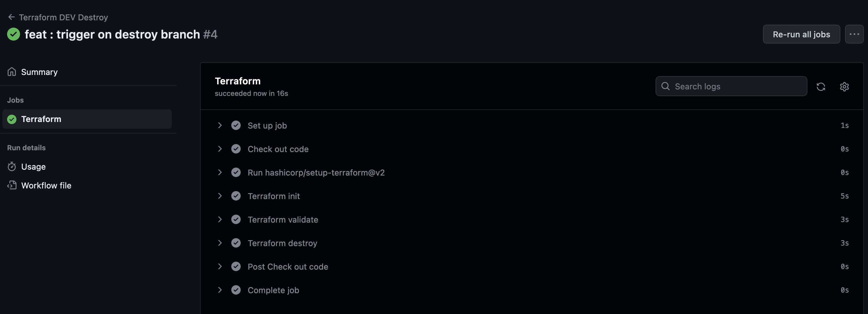
Task: Click the Set up job step label
Action: 267,126
